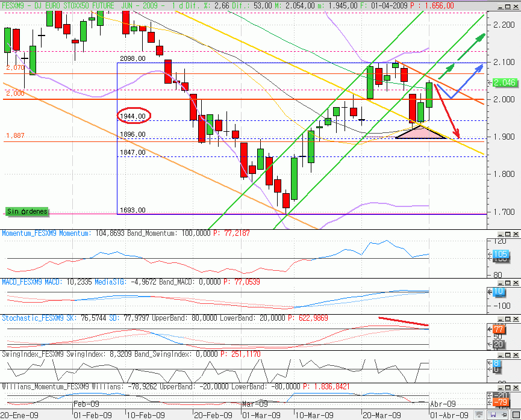Click the 'F: 01-04-2009' date in title bar

pos(384,5)
